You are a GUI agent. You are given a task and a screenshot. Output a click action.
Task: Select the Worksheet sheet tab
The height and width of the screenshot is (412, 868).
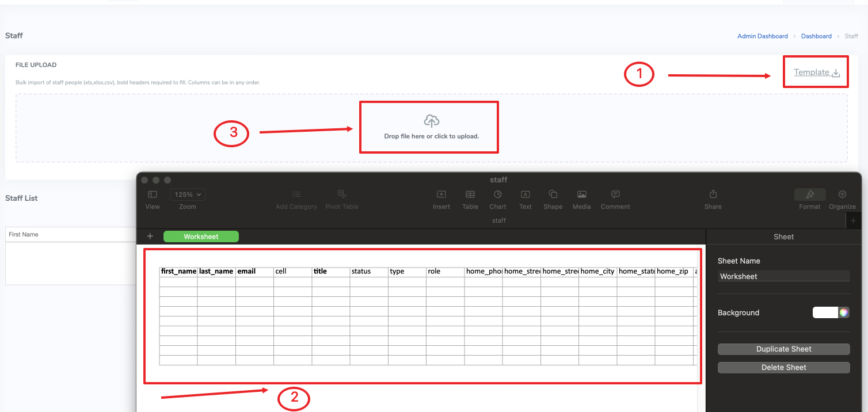coord(201,236)
